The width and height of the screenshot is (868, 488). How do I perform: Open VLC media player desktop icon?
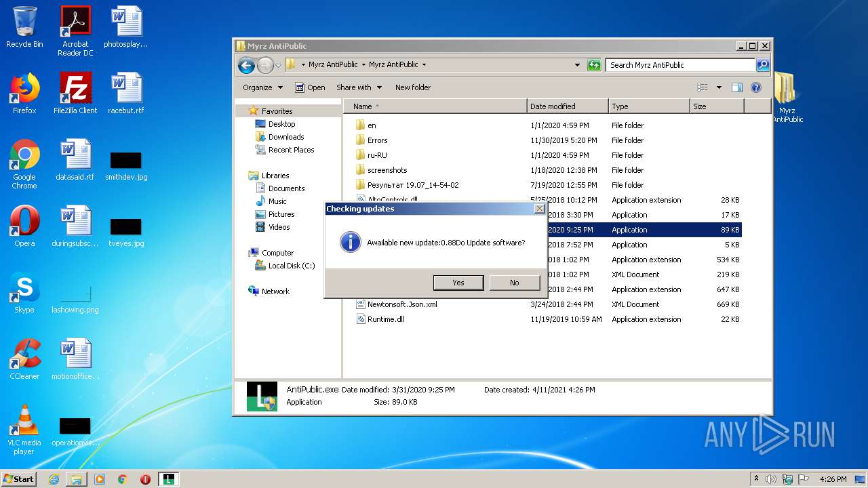(24, 430)
